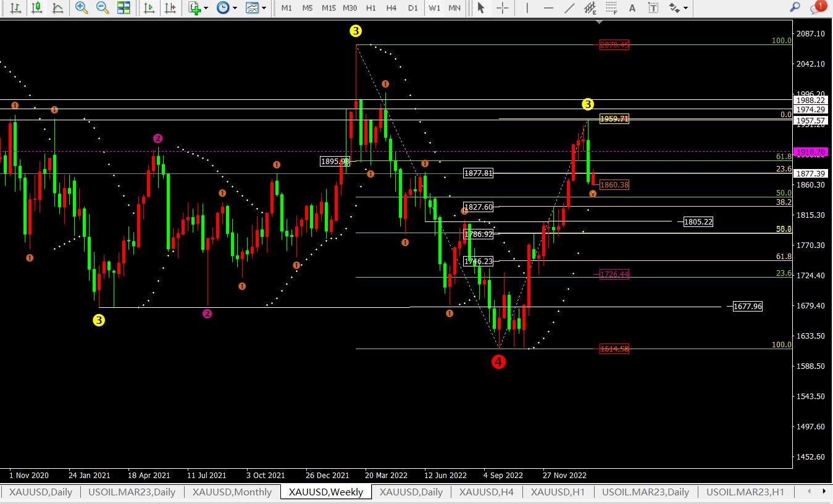Click the 20 Mar 2022 date label
This screenshot has width=833, height=504.
pyautogui.click(x=386, y=476)
